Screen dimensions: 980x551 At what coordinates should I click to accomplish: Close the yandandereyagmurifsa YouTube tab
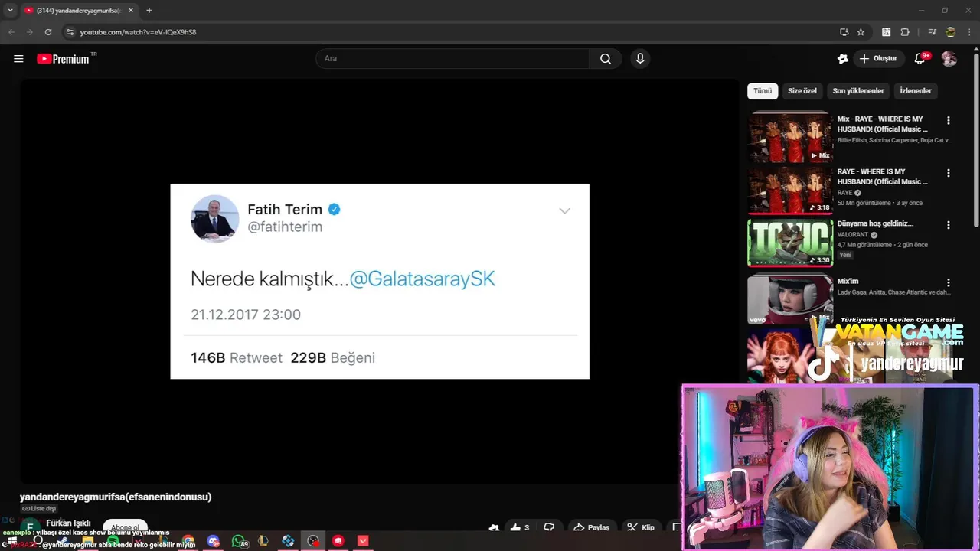pos(131,11)
